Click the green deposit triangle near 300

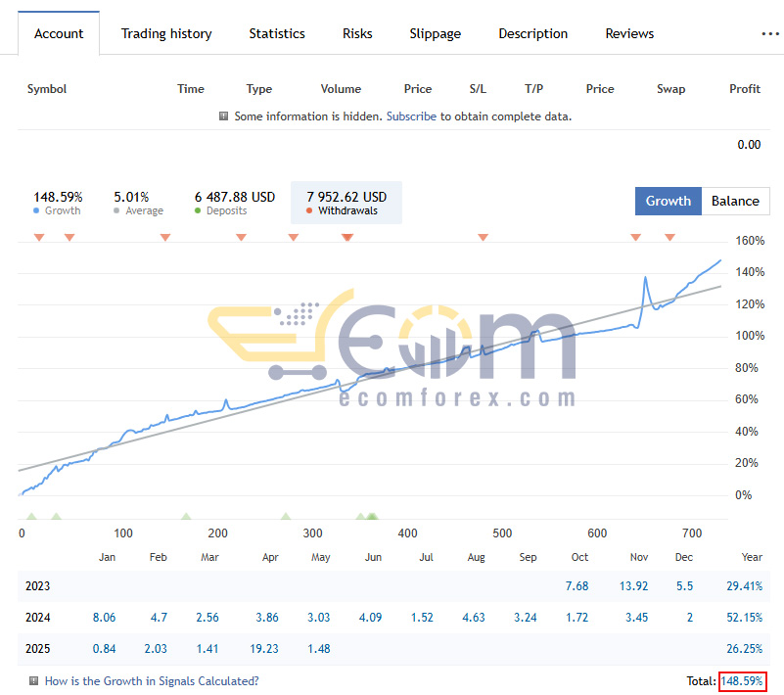pyautogui.click(x=286, y=516)
